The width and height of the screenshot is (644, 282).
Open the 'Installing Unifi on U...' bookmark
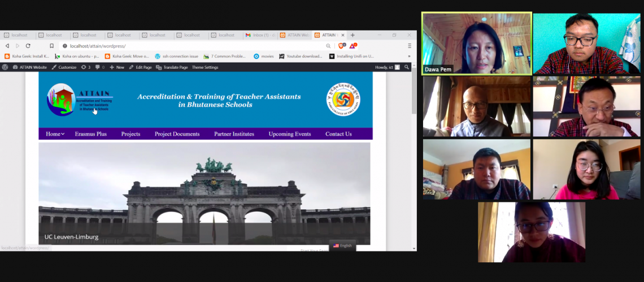click(x=351, y=56)
